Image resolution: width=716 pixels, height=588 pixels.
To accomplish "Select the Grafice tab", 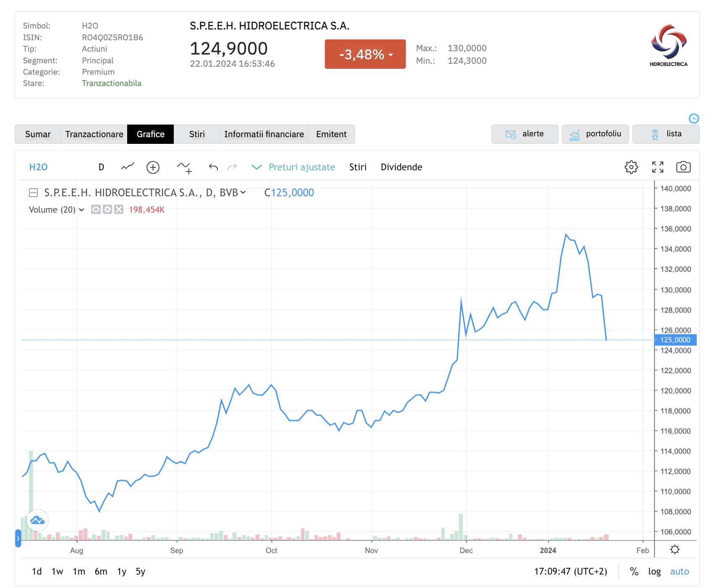I will pyautogui.click(x=150, y=134).
